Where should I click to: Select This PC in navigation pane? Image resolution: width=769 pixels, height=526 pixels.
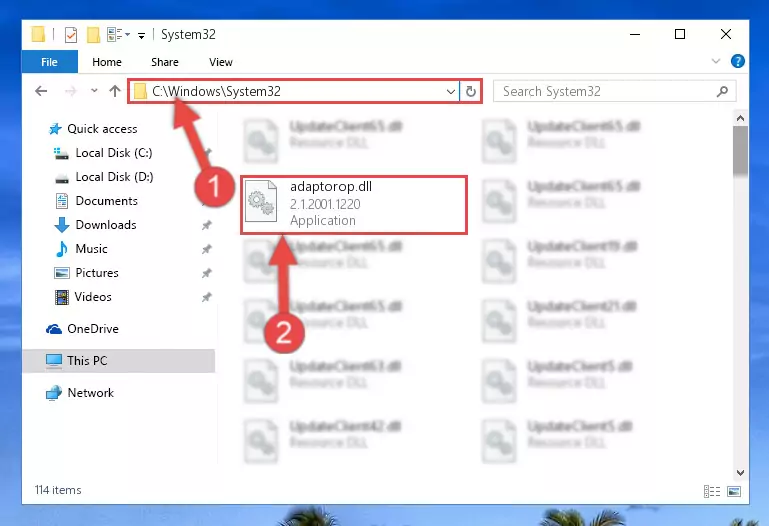point(118,361)
